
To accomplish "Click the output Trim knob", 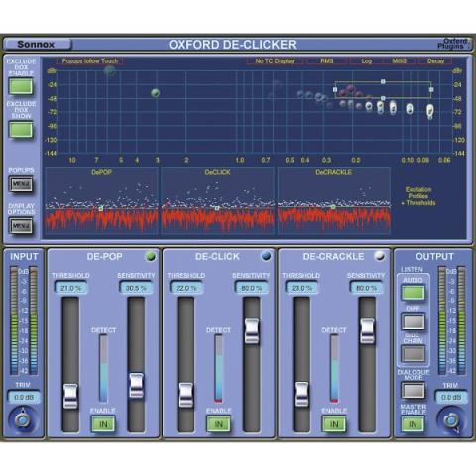I will point(451,420).
